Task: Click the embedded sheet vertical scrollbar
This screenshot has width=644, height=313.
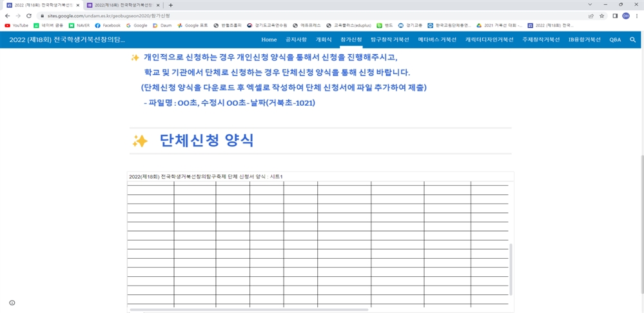Action: (x=511, y=269)
